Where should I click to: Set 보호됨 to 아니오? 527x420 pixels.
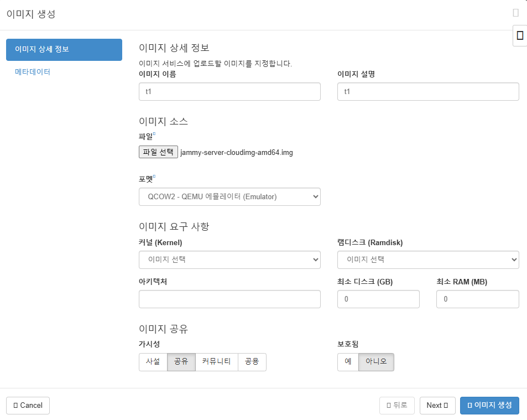point(376,362)
